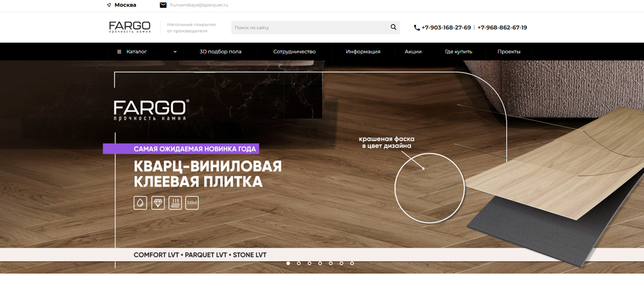Select the second slider dot
Image resolution: width=644 pixels, height=297 pixels.
pyautogui.click(x=299, y=263)
